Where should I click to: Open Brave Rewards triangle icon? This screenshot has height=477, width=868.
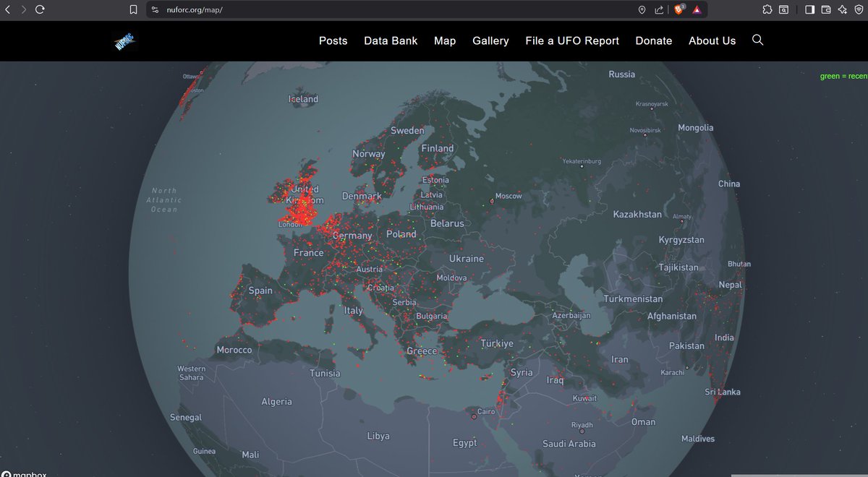click(697, 9)
